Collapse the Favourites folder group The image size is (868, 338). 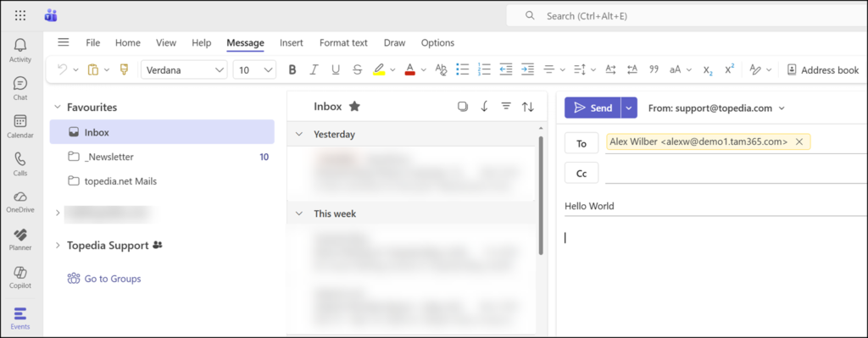coord(58,108)
